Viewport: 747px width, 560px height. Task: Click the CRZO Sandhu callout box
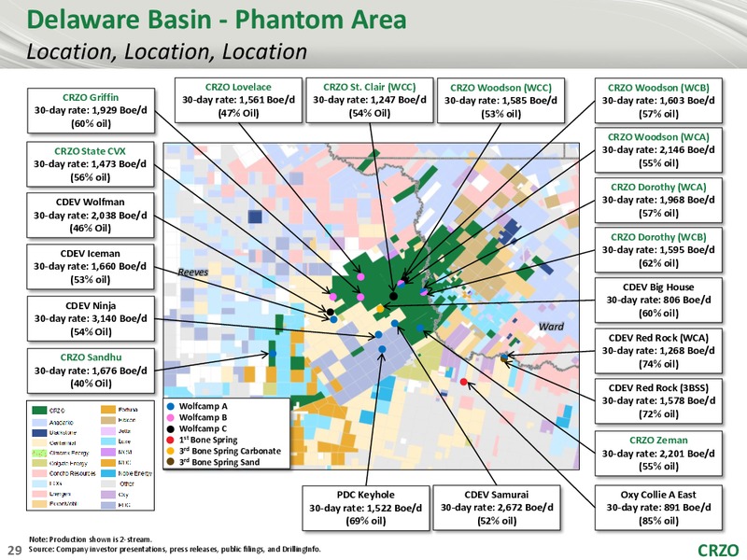[91, 371]
